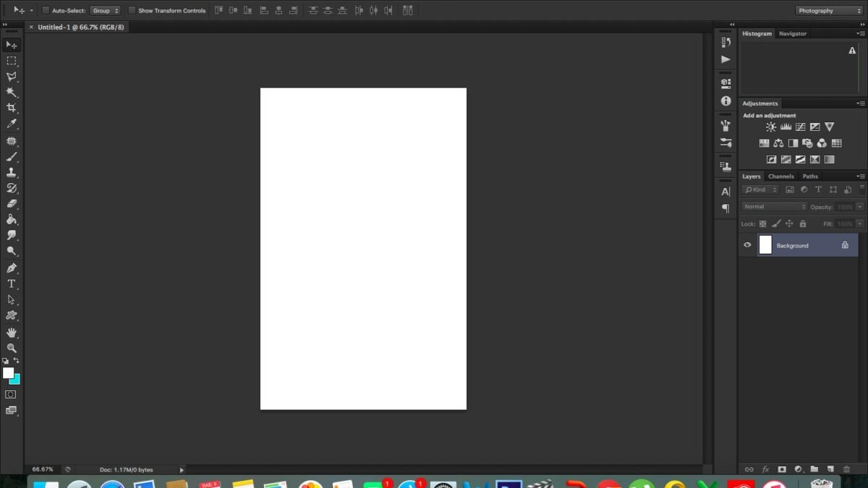Add a Color Balance adjustment
The width and height of the screenshot is (868, 488).
point(778,143)
